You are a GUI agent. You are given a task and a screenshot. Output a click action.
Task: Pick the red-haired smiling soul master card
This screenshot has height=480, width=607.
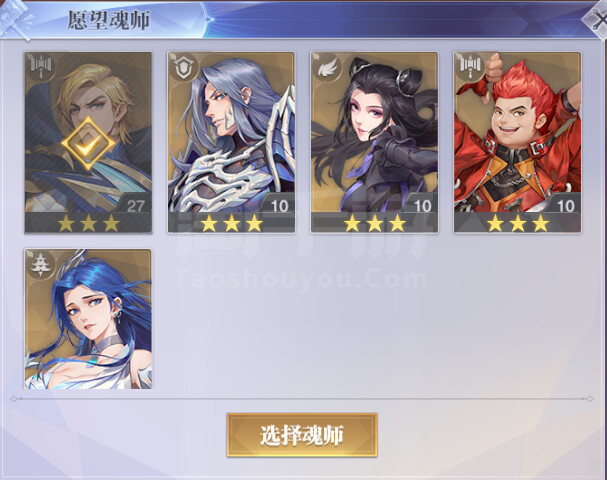pyautogui.click(x=518, y=143)
